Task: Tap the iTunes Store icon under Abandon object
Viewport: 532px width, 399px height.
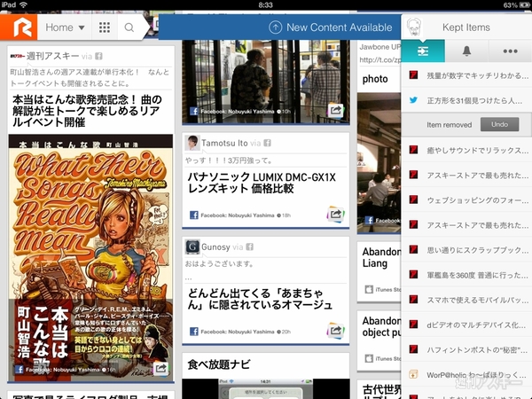Action: pyautogui.click(x=369, y=358)
